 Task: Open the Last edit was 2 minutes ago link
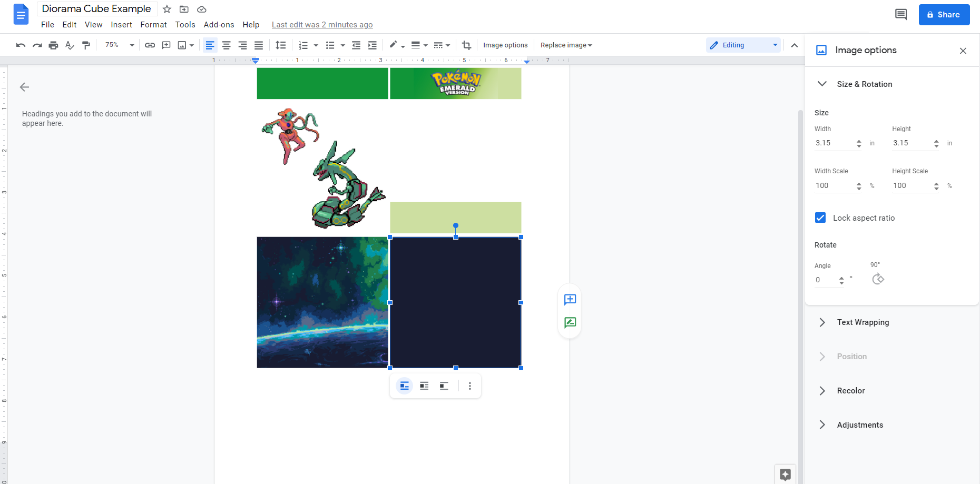pos(322,24)
